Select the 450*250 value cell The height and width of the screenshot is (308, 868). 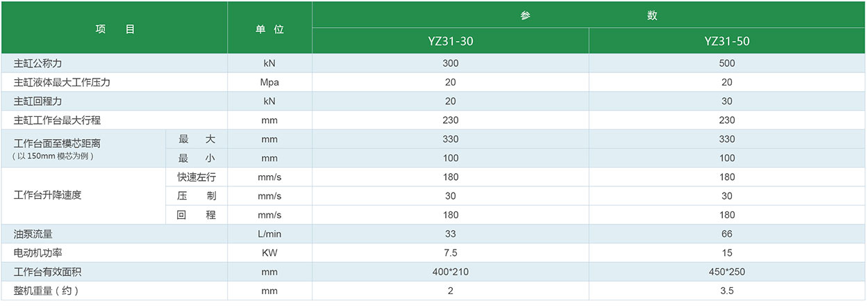(726, 272)
